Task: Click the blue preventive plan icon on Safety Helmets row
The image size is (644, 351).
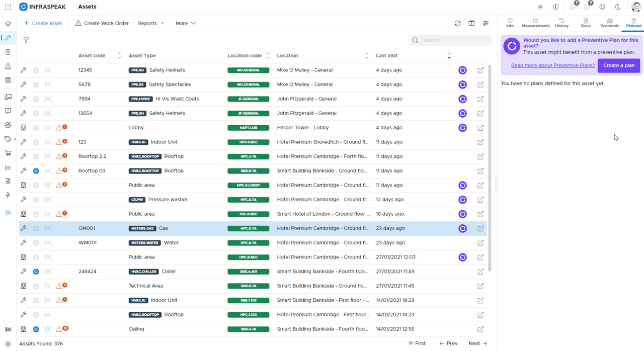Action: click(462, 70)
